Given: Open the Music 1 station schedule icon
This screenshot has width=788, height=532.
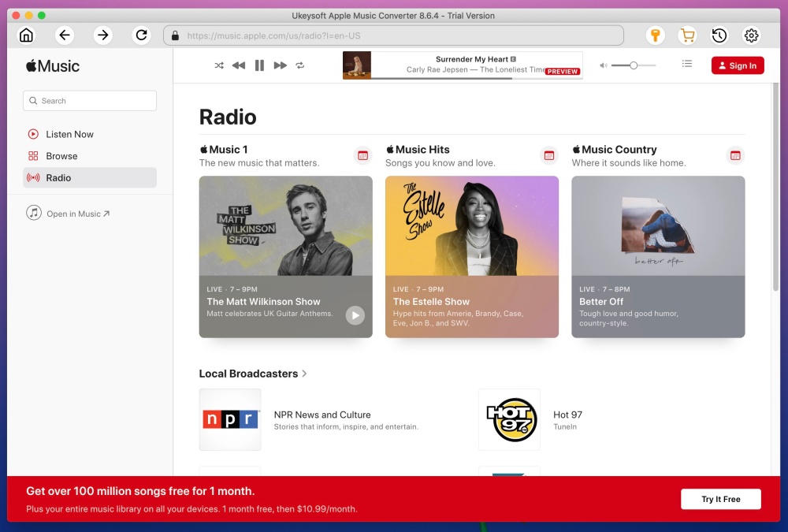Looking at the screenshot, I should pos(362,155).
